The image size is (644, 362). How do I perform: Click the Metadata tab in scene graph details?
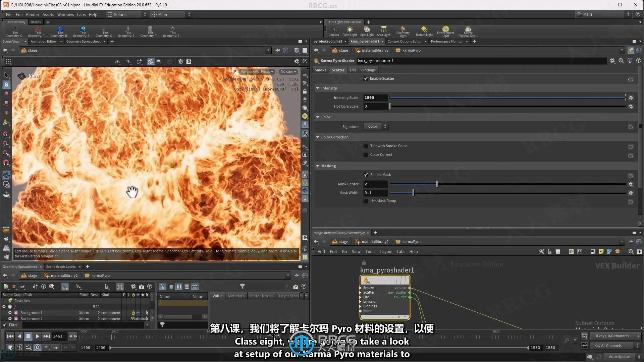pyautogui.click(x=236, y=296)
